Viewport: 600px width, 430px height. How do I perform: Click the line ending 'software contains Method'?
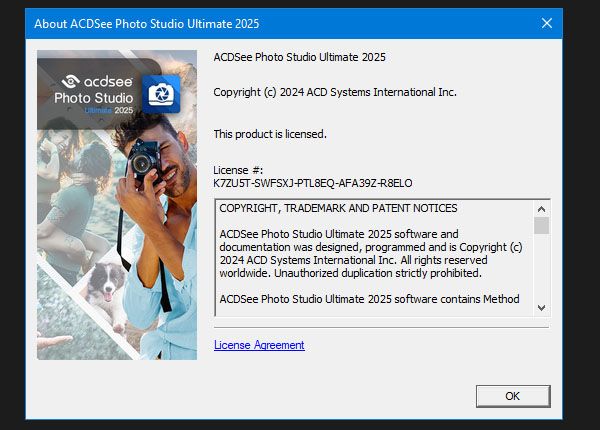(x=369, y=299)
